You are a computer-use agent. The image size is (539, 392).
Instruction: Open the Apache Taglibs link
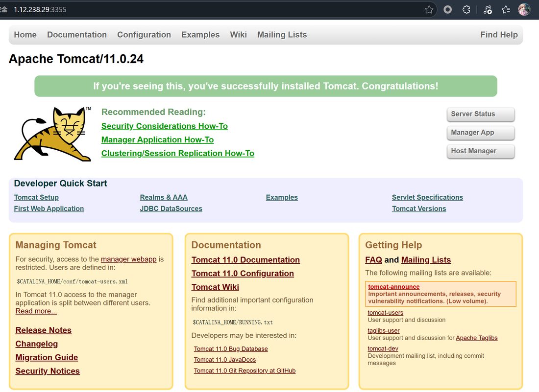(476, 338)
